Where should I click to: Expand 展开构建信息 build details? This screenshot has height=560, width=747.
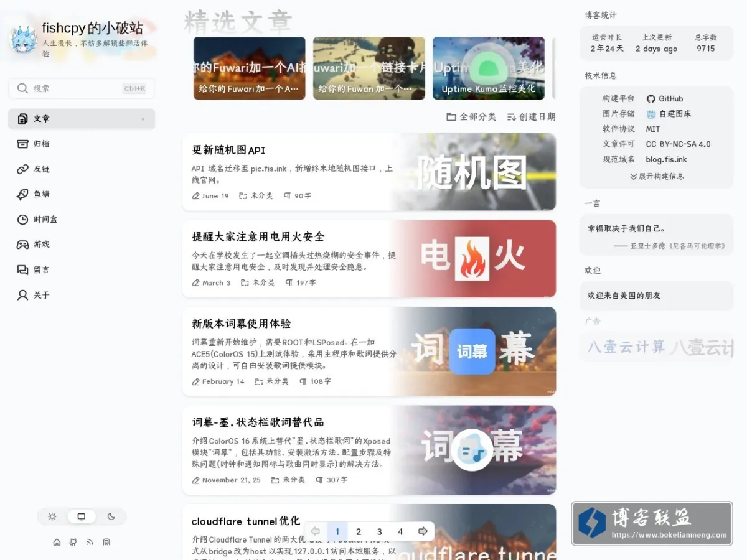click(x=657, y=176)
